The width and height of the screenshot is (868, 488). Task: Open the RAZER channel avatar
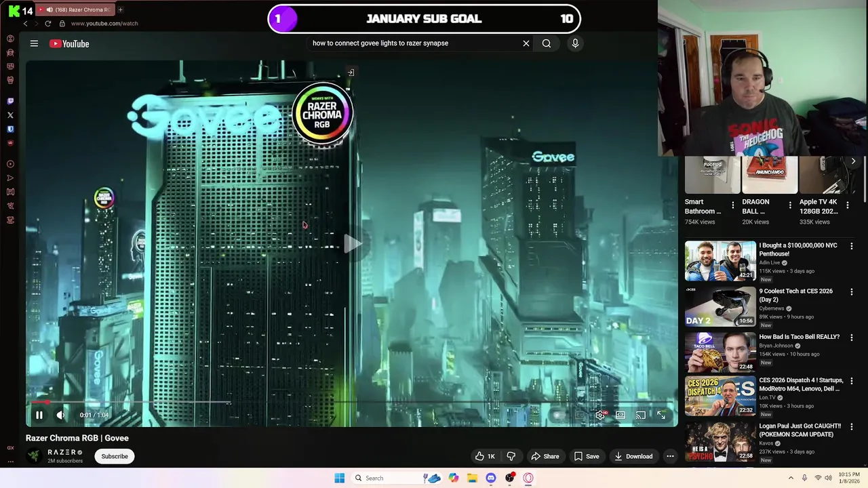(x=33, y=456)
